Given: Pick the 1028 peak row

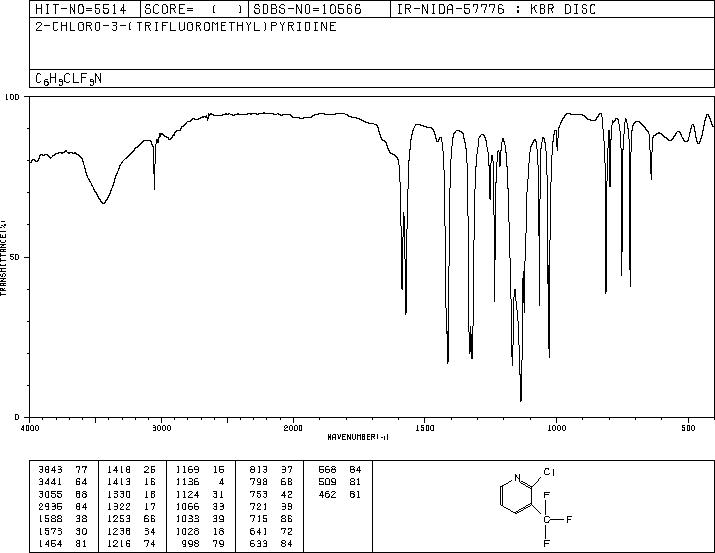Looking at the screenshot, I should pyautogui.click(x=200, y=532).
